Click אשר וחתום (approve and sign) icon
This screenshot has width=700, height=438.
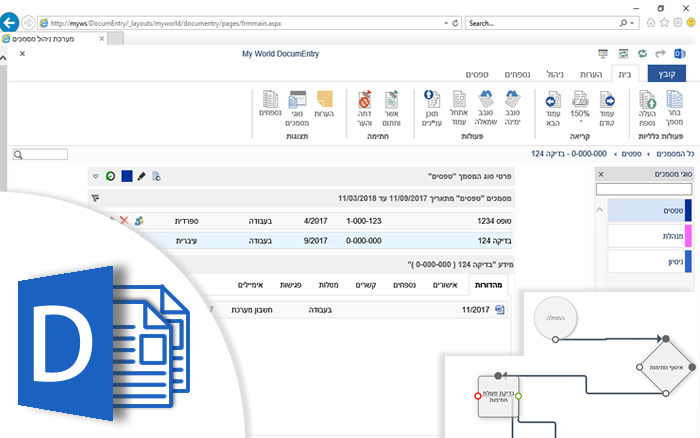click(392, 99)
